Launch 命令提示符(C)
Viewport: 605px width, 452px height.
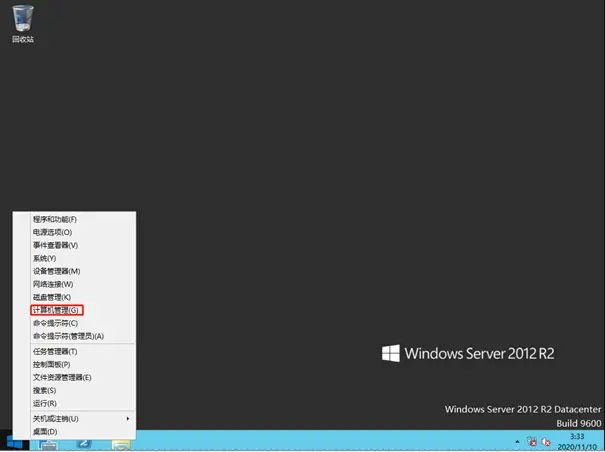(x=74, y=323)
